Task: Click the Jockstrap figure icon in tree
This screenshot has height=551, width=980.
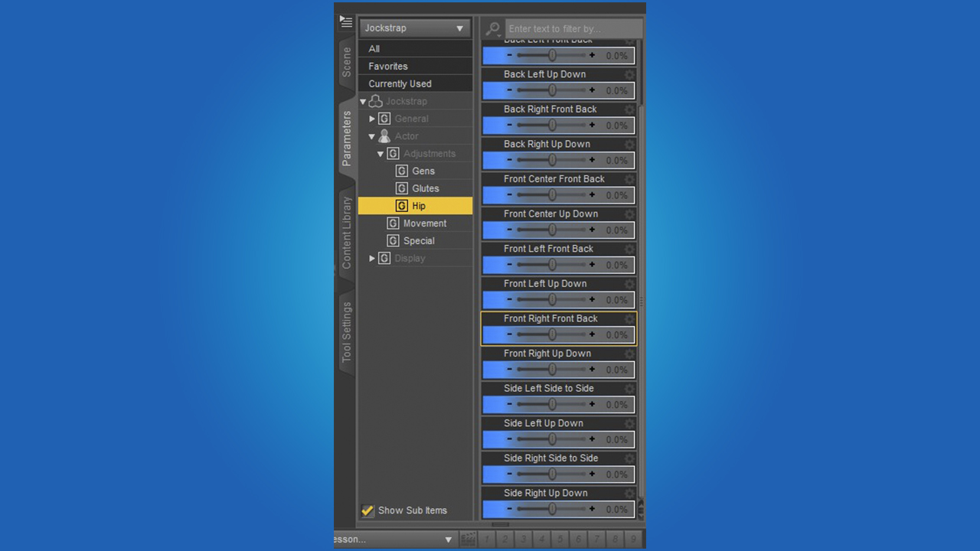Action: click(375, 101)
